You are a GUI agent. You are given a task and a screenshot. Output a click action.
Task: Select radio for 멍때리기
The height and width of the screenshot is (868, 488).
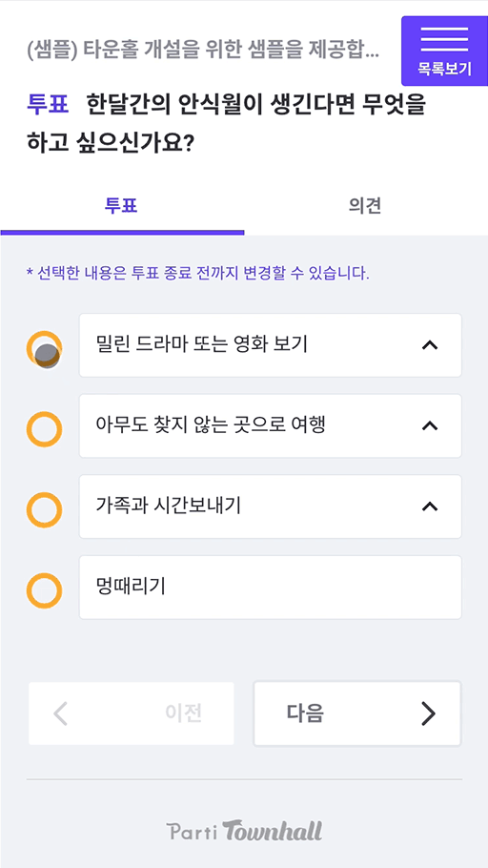pos(44,590)
